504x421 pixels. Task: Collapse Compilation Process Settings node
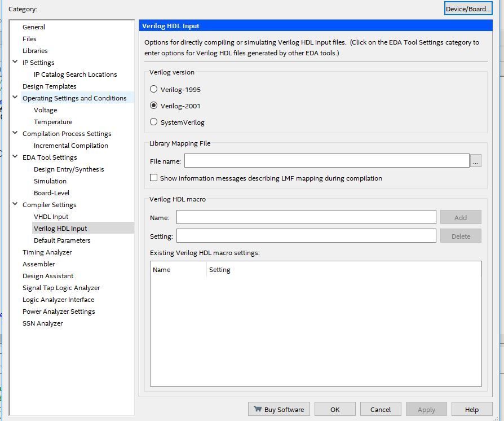(15, 133)
